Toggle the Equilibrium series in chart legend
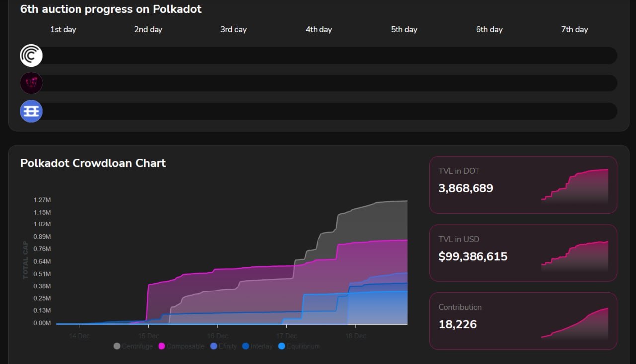Screen dimensions: 636x364 (299, 346)
